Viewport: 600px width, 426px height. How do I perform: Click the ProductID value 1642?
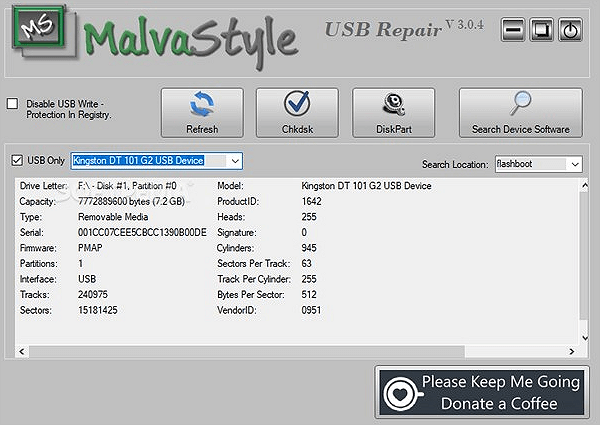pyautogui.click(x=311, y=201)
